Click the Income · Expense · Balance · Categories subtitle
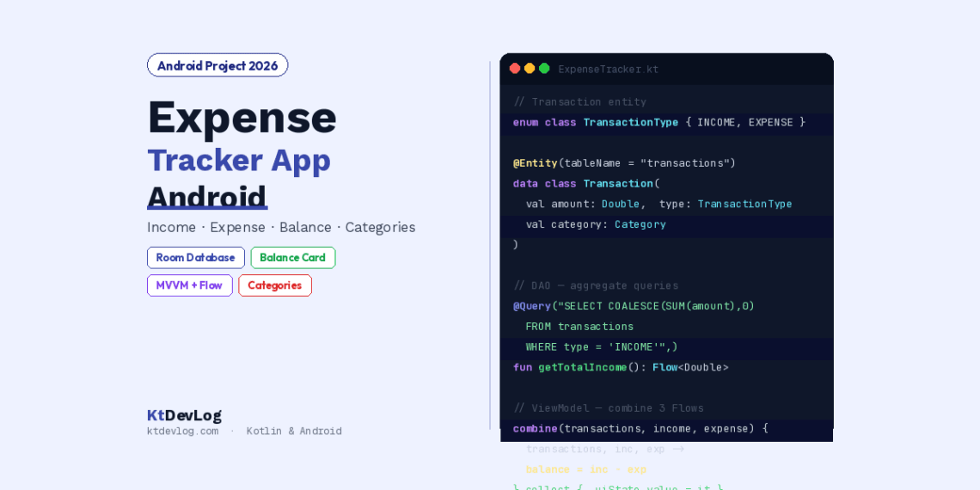The height and width of the screenshot is (490, 980). [281, 228]
